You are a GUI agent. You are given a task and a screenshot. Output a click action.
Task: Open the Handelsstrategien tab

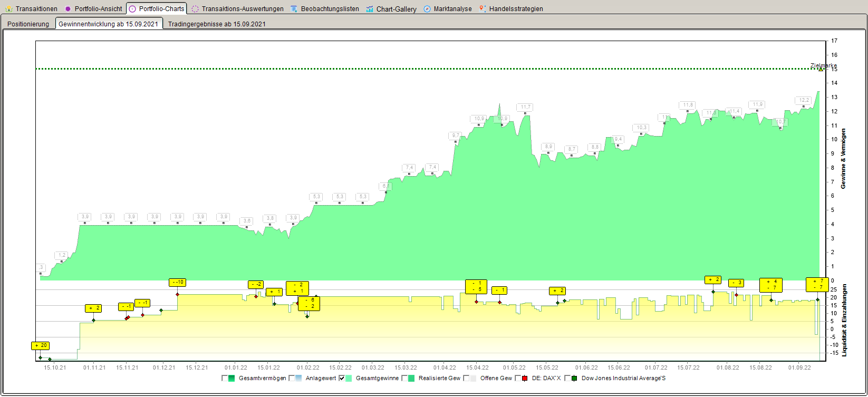pyautogui.click(x=511, y=9)
